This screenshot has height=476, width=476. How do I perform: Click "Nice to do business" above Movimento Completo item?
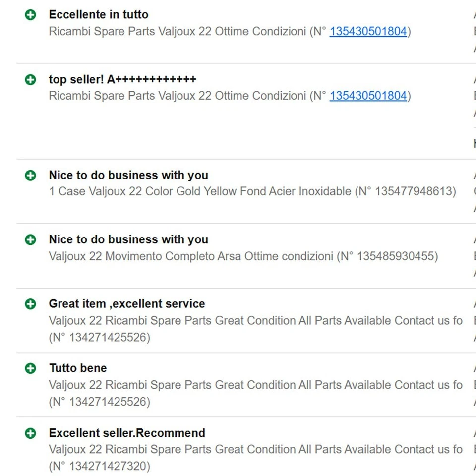[x=128, y=239]
